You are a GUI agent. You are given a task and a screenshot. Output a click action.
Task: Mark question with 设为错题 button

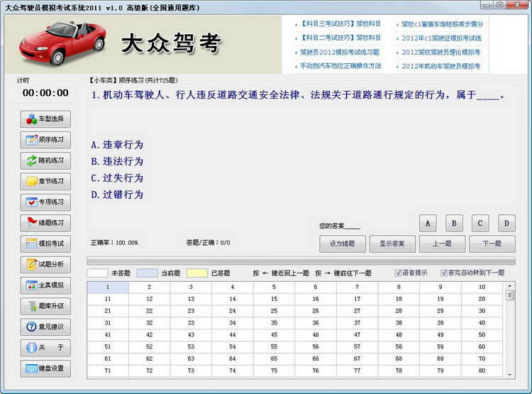342,243
